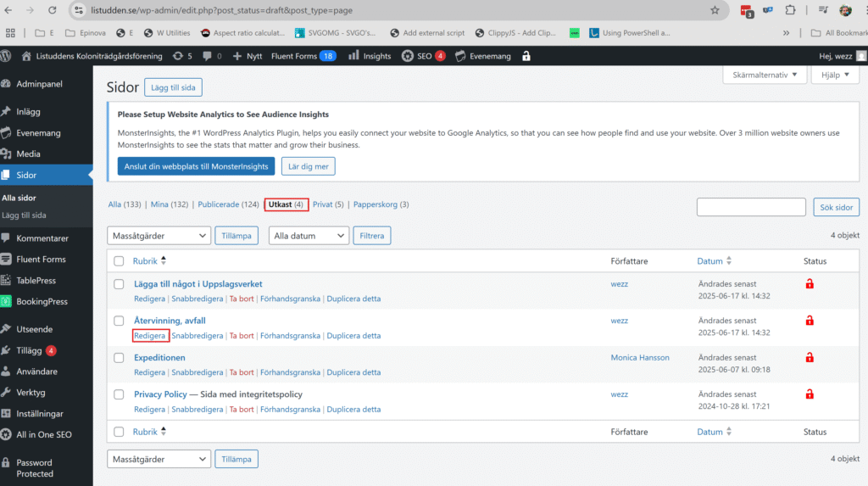Bookmark this page with the star icon
Image resolution: width=868 pixels, height=486 pixels.
coord(715,10)
